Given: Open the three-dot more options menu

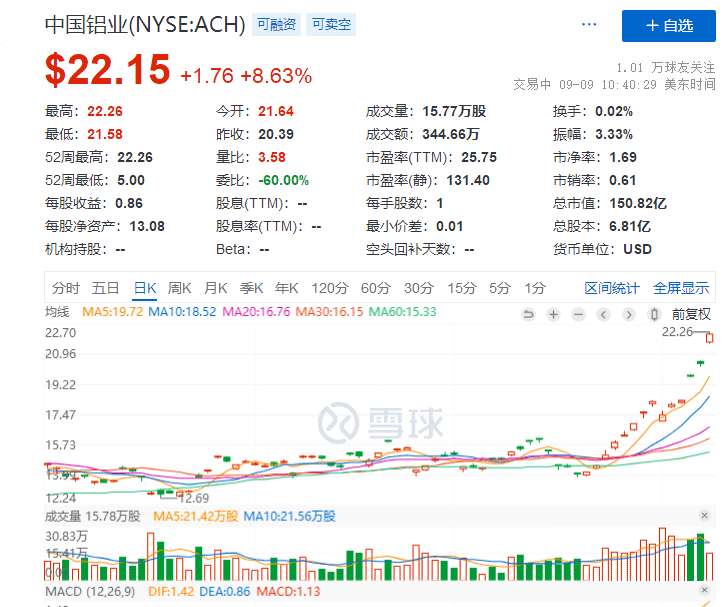Looking at the screenshot, I should 589,24.
